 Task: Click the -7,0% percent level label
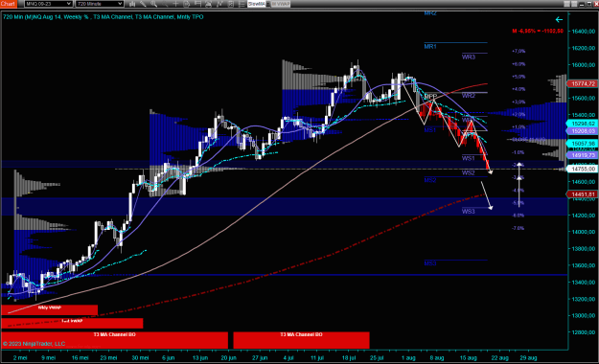[x=518, y=228]
